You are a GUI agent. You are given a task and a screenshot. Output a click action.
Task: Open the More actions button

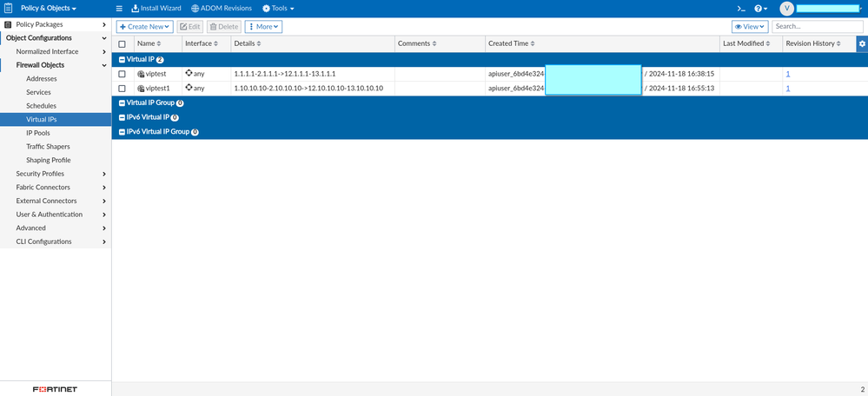pos(263,27)
